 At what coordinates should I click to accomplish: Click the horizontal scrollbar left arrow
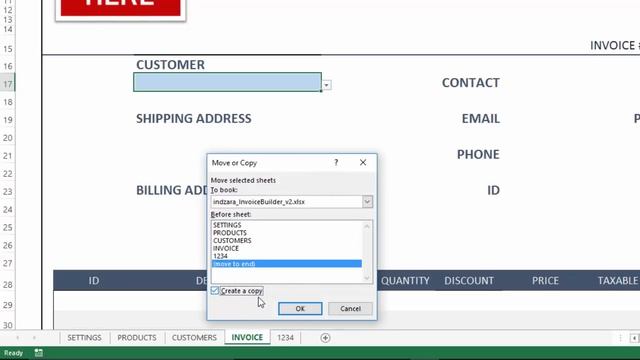pyautogui.click(x=634, y=338)
